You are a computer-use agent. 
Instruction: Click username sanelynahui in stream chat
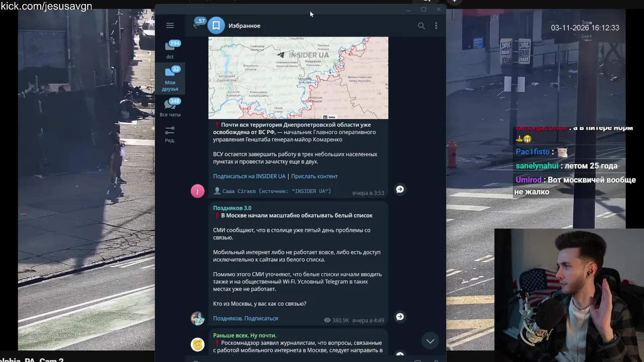point(537,166)
